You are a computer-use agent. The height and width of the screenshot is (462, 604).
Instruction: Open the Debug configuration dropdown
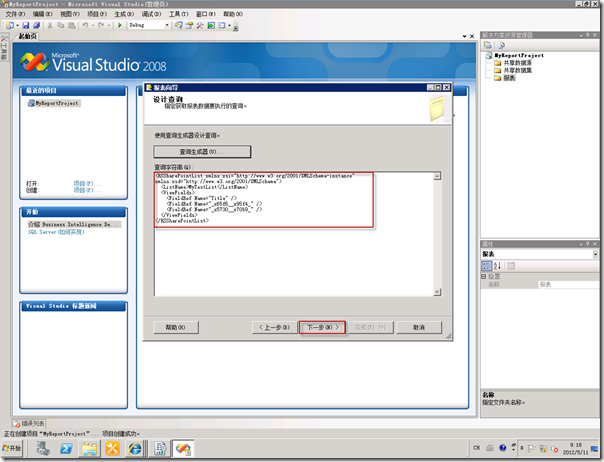pyautogui.click(x=167, y=25)
